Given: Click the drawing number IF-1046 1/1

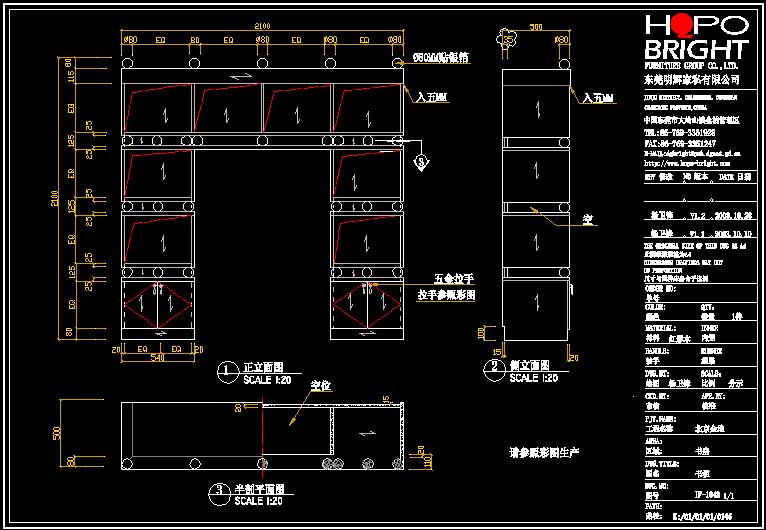Looking at the screenshot, I should tap(714, 495).
